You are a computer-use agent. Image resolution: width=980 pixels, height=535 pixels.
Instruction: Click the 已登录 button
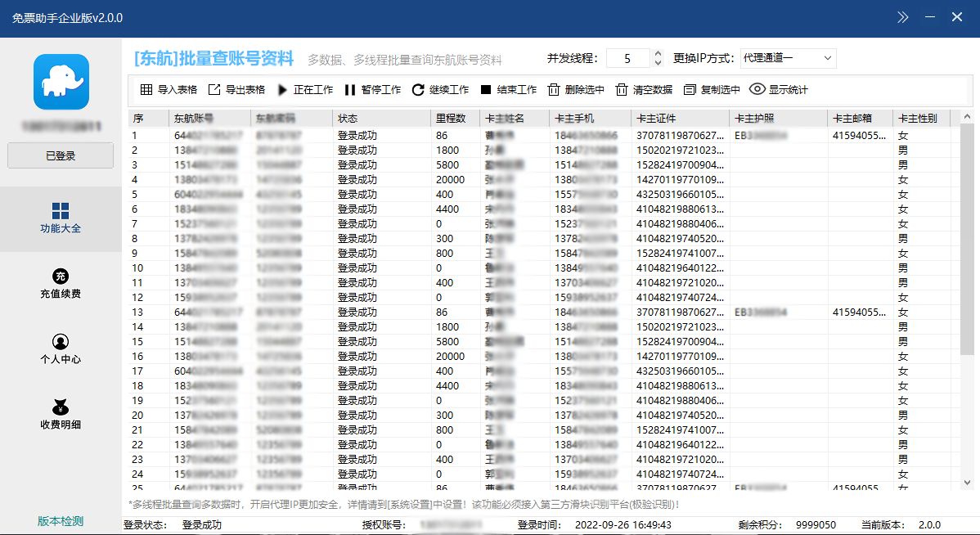point(61,155)
